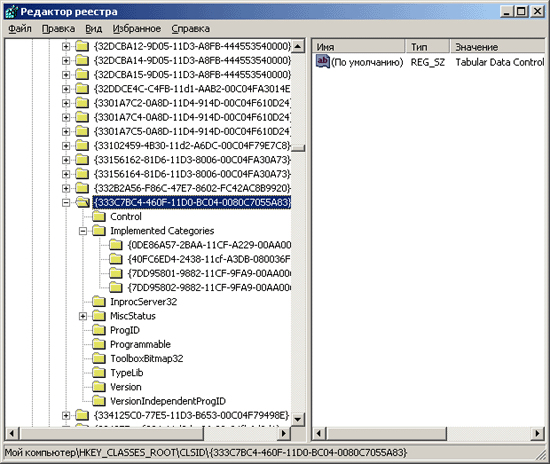
Task: Click the string value icon of (По умолчанию)
Action: click(323, 61)
